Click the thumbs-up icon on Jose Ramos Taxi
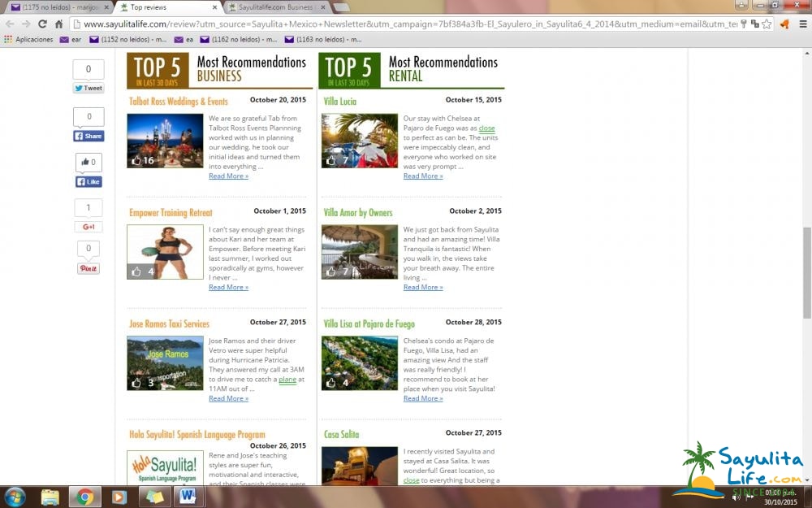The image size is (812, 508). coord(136,383)
